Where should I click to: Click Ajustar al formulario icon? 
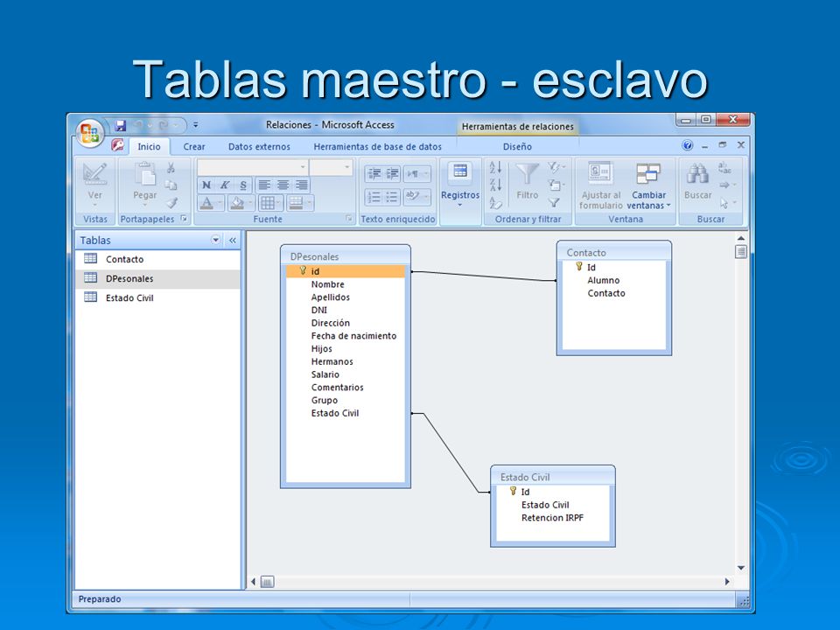click(600, 173)
